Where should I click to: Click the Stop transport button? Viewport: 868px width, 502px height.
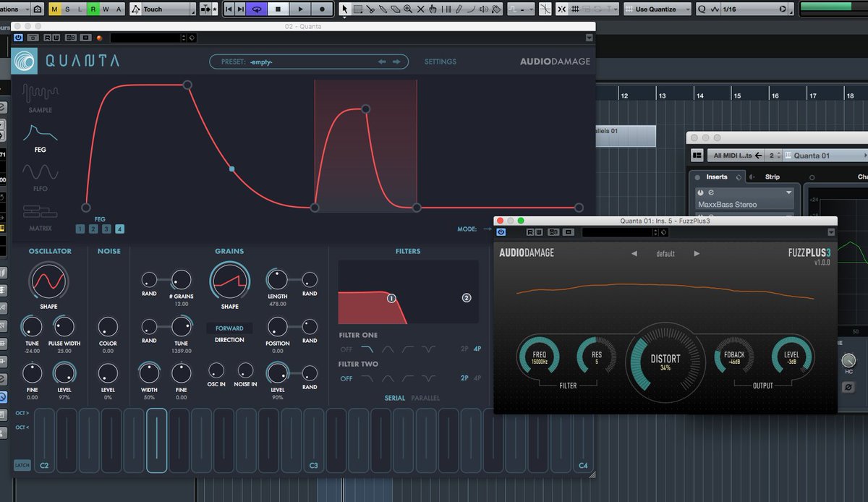point(278,9)
